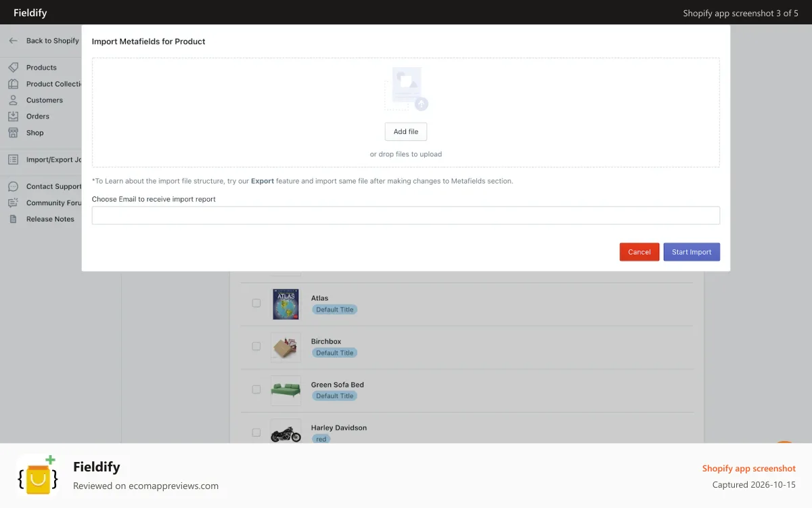This screenshot has height=508, width=812.
Task: Click the Contact Support chat icon
Action: pos(13,186)
